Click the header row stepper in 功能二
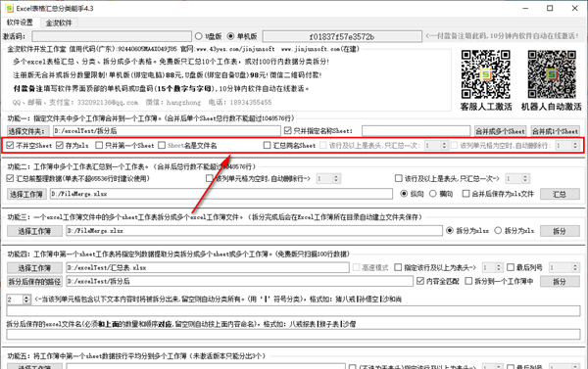Image resolution: width=588 pixels, height=369 pixels. coord(517,179)
